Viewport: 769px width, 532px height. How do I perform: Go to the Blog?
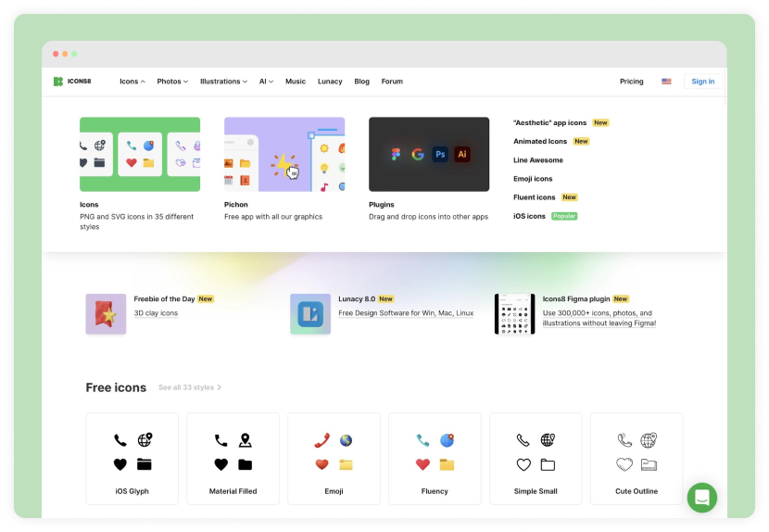(362, 82)
